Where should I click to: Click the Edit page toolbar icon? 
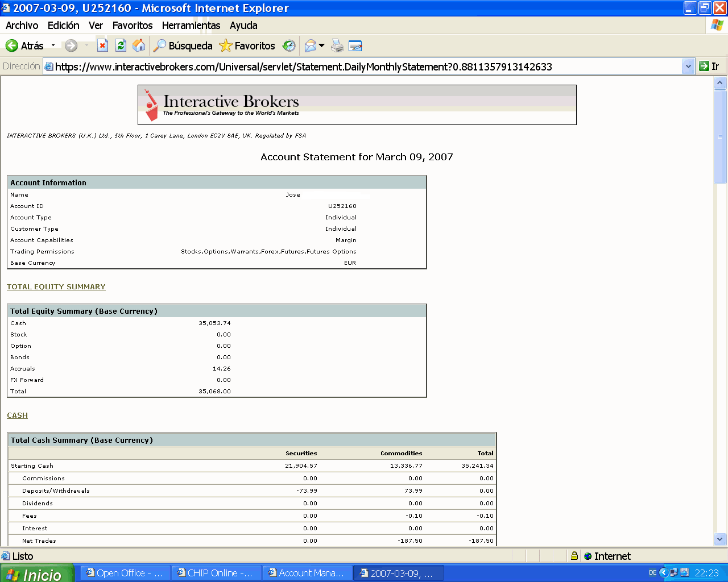(x=355, y=45)
